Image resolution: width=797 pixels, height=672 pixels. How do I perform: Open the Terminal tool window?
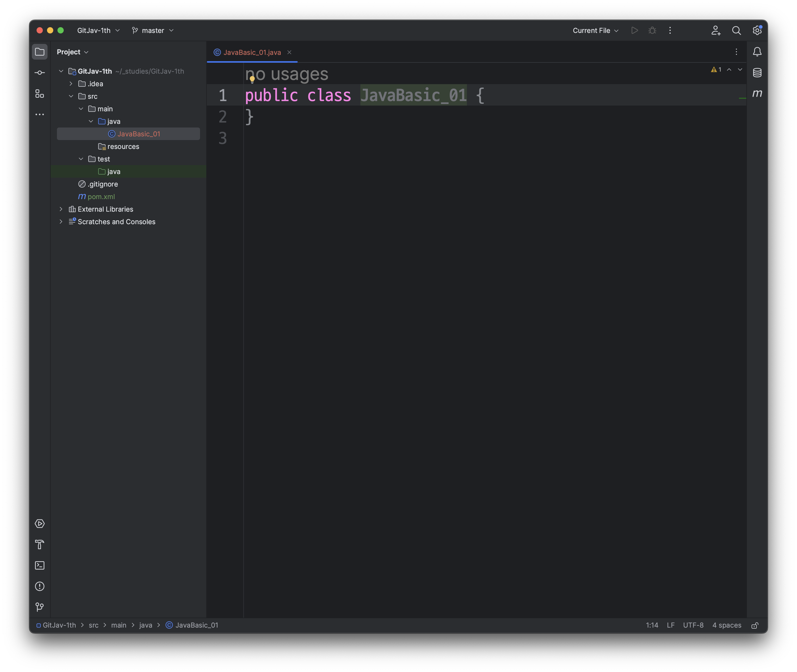coord(40,565)
